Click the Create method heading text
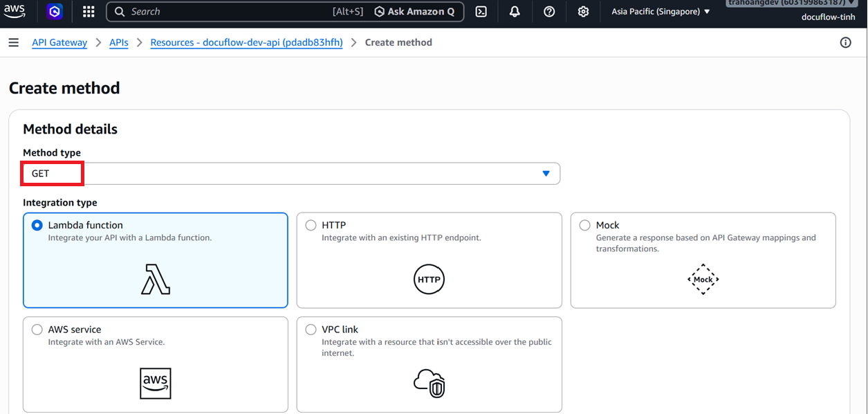This screenshot has height=414, width=868. tap(64, 88)
